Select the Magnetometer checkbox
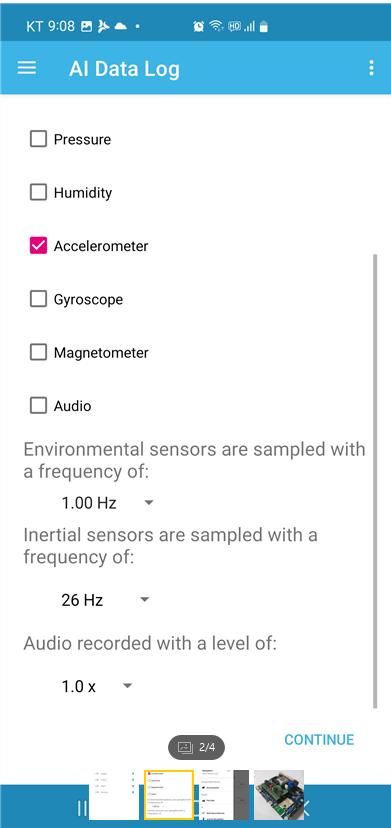391x828 pixels. pyautogui.click(x=38, y=352)
